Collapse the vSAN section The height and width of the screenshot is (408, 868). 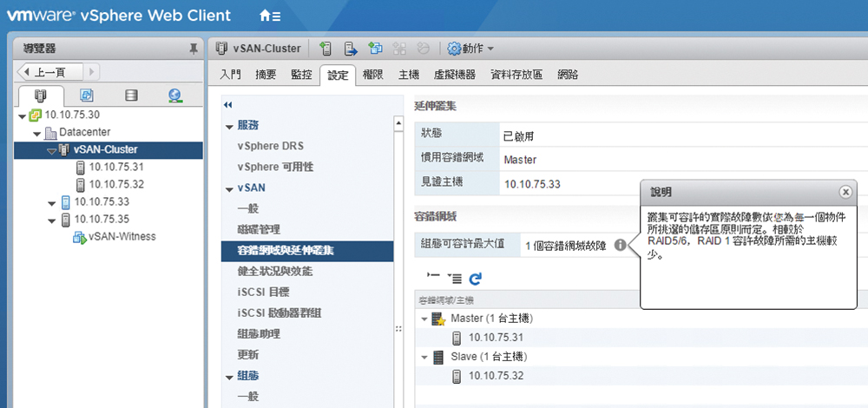tap(229, 189)
